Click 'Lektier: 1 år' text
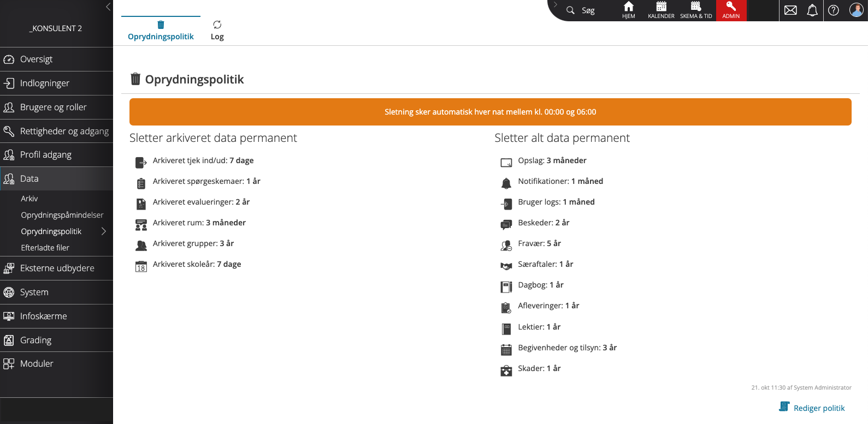The height and width of the screenshot is (424, 868). coord(539,327)
